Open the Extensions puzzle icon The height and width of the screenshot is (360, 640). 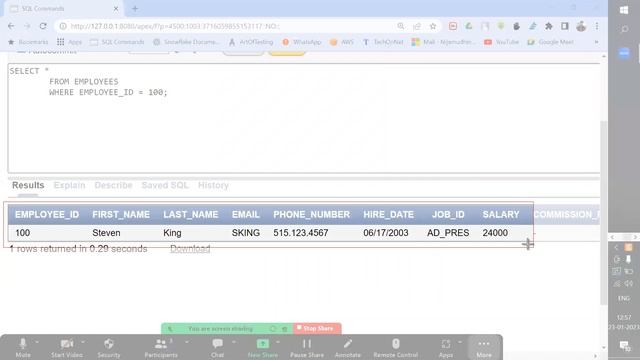click(x=549, y=26)
